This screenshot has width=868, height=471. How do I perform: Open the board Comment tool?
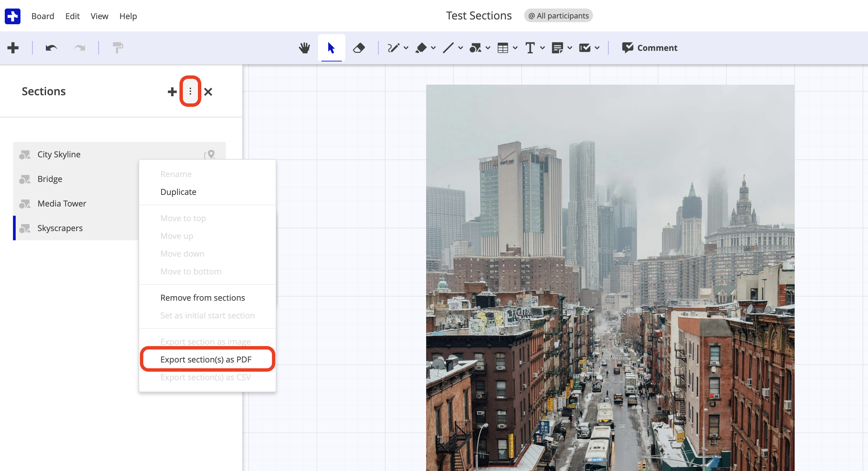click(x=649, y=48)
